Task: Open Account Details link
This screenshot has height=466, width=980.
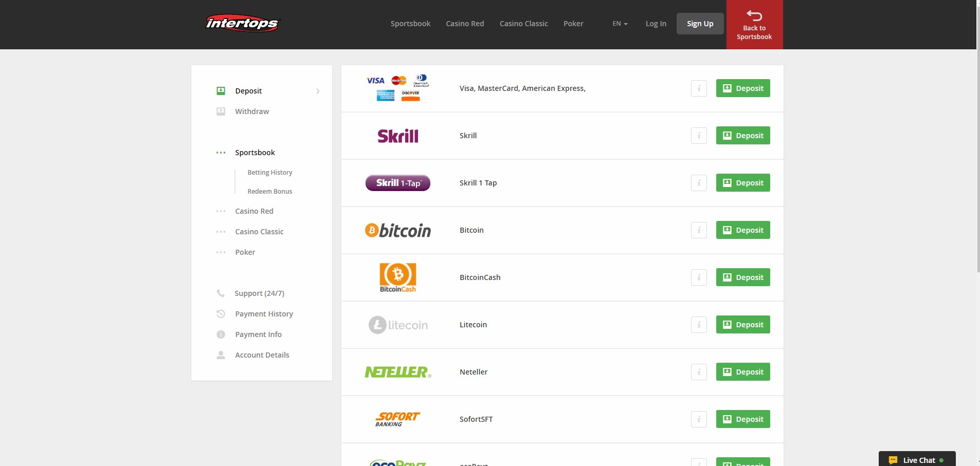Action: [x=262, y=355]
